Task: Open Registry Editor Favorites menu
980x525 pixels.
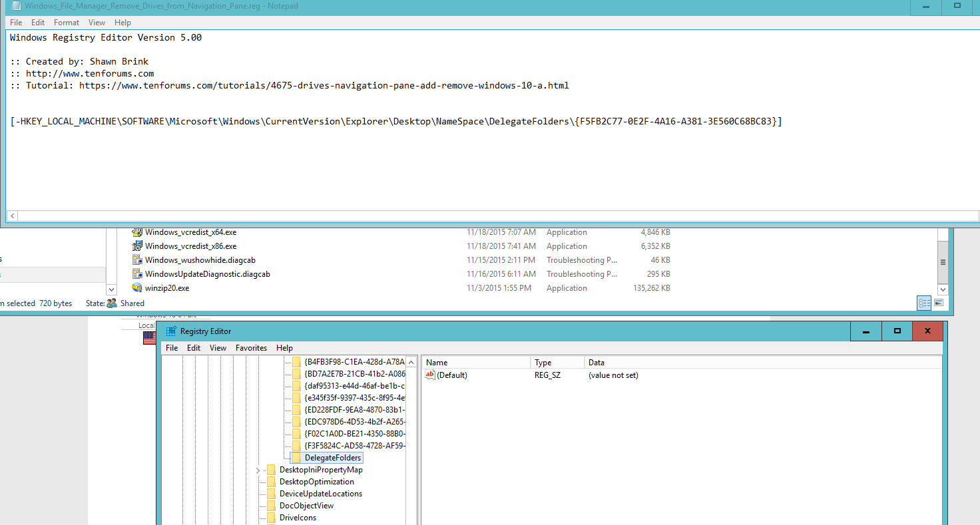Action: (x=251, y=348)
